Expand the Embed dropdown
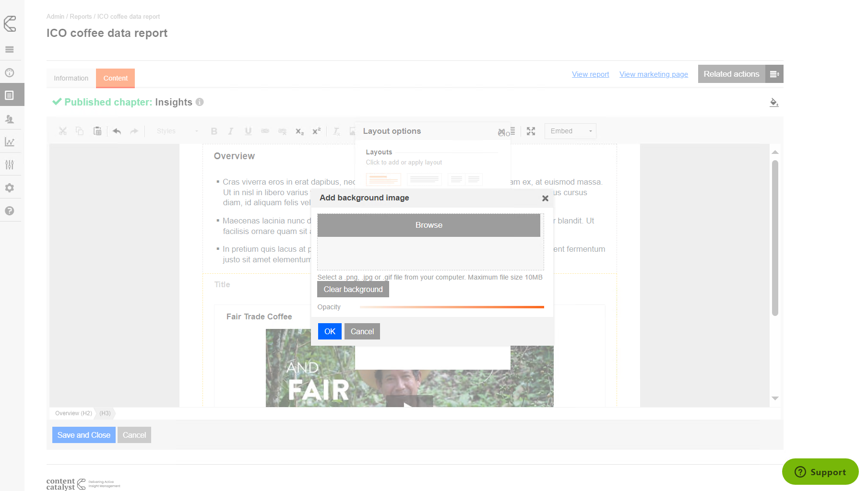Screen dimensions: 868x491 (x=570, y=131)
